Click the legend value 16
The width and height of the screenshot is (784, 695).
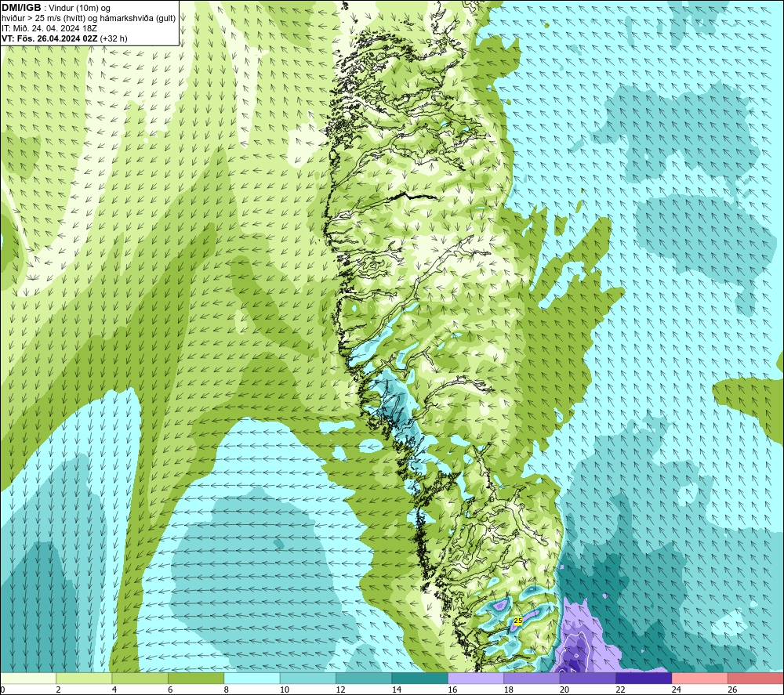click(x=452, y=690)
